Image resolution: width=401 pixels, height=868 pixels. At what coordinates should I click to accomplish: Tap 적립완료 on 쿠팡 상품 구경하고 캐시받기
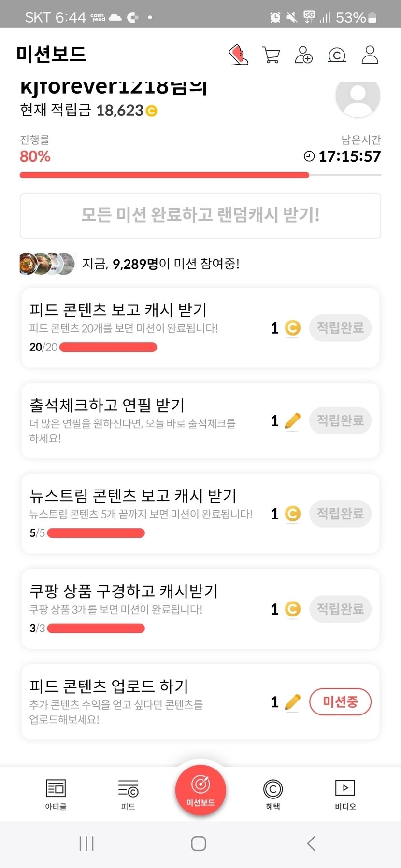point(340,609)
